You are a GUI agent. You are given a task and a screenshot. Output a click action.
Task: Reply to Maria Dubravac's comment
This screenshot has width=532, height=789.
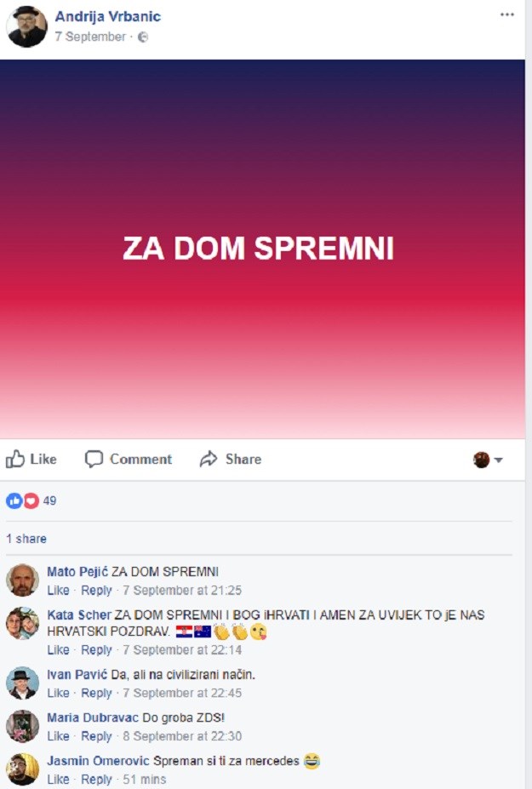tap(96, 736)
